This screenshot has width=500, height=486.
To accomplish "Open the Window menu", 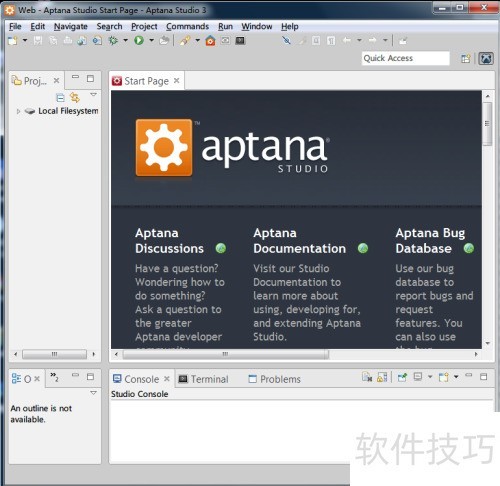I will 257,26.
